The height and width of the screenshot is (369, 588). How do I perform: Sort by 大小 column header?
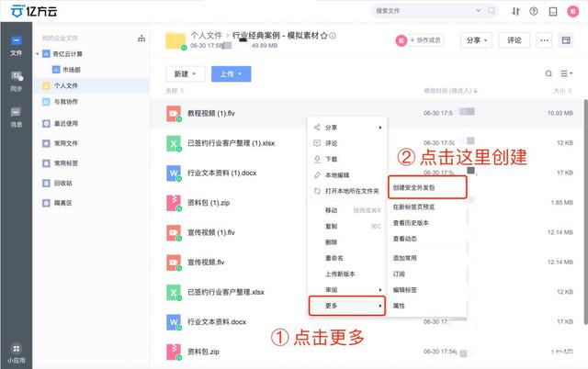click(563, 91)
